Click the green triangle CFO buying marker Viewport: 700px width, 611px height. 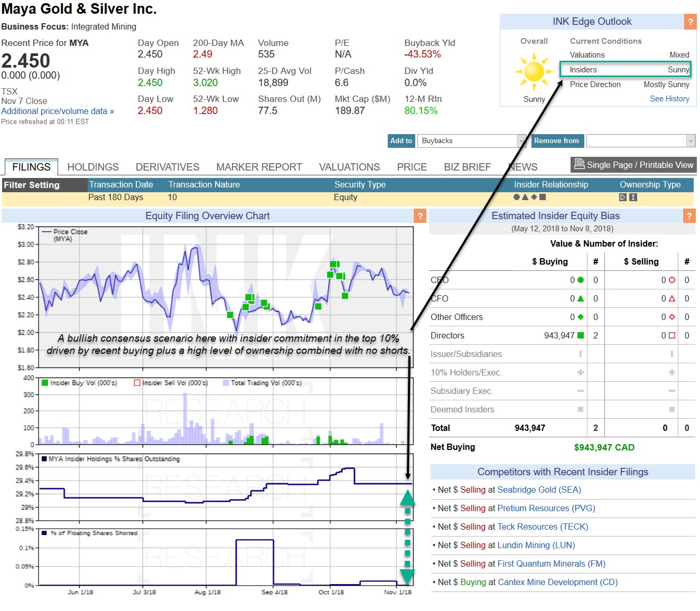point(581,298)
